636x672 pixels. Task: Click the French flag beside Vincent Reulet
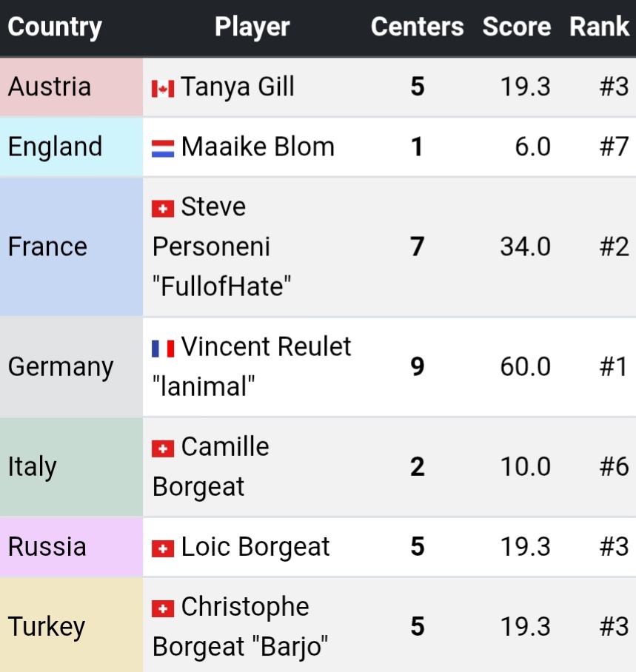(163, 348)
